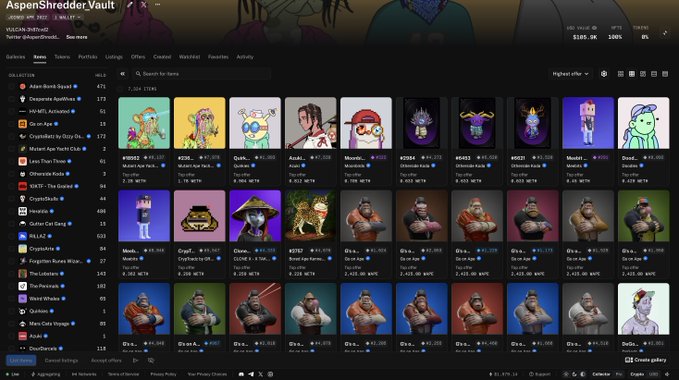Open the X icon in the footer

click(x=261, y=374)
